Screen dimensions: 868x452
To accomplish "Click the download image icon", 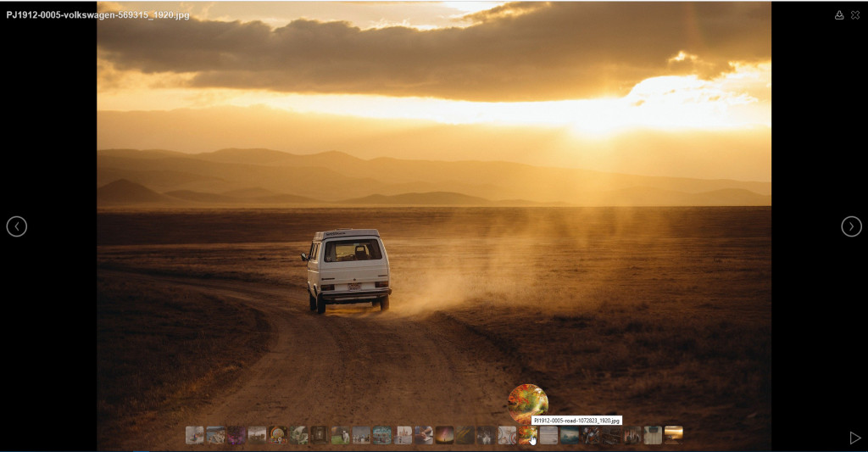I will point(839,15).
